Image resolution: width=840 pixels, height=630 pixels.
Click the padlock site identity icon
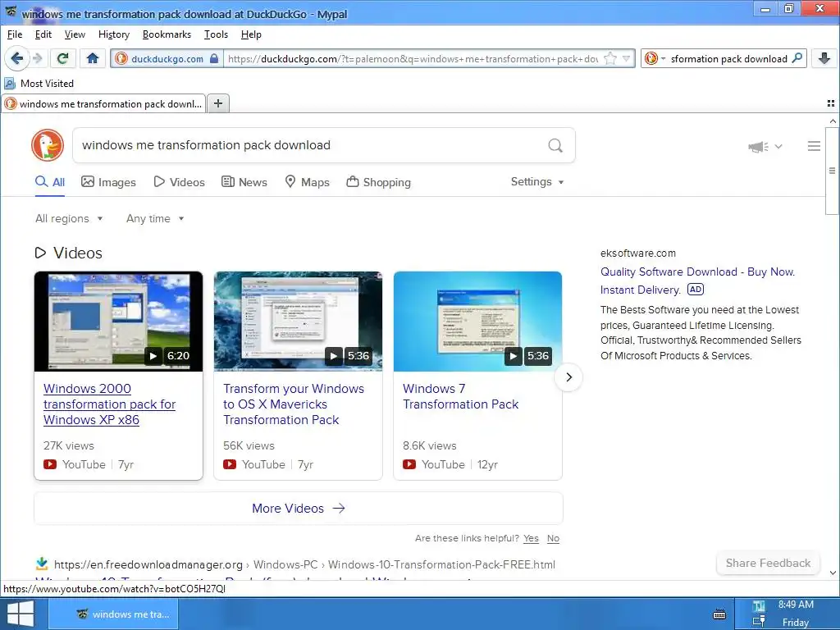click(214, 58)
